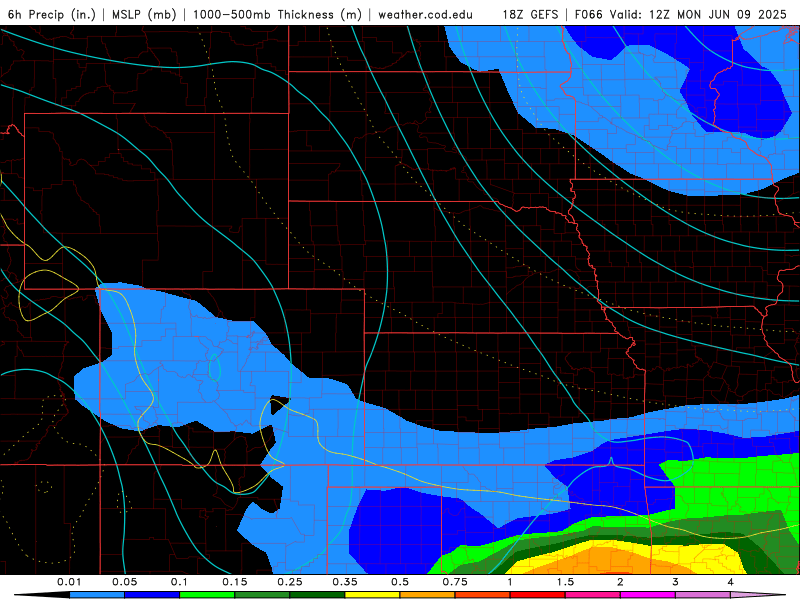Click the 'F066 Valid: 12Z MON JUN 09 2025' timestamp

click(x=680, y=14)
